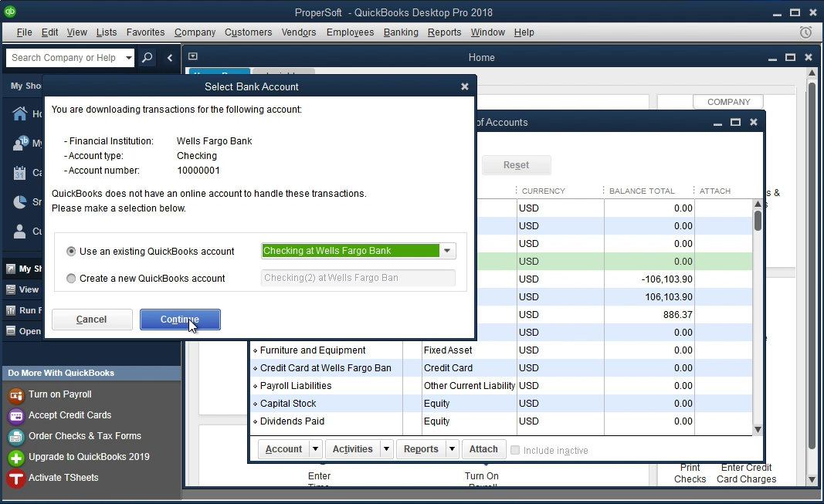Open the My Company sidebar icon
This screenshot has height=504, width=824.
pos(21,143)
